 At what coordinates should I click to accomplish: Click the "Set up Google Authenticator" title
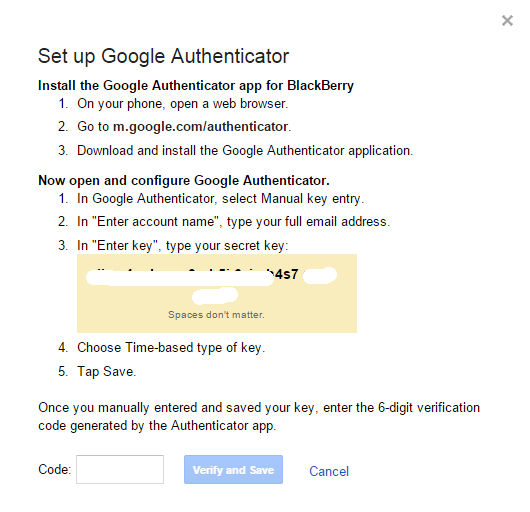[x=164, y=56]
